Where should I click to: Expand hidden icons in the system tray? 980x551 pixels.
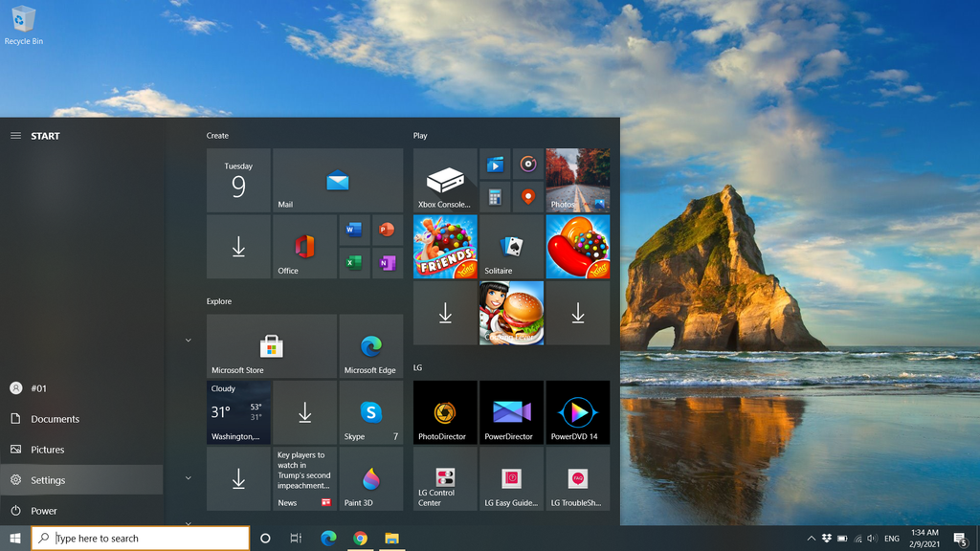point(811,539)
